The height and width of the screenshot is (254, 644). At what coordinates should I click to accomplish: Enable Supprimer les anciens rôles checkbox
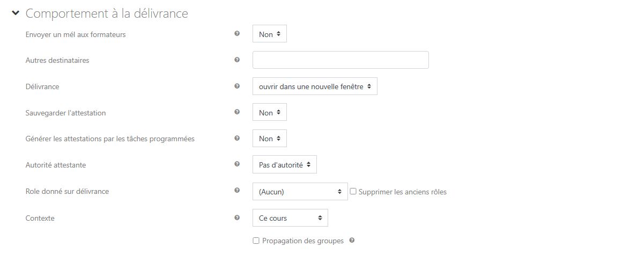tap(353, 191)
